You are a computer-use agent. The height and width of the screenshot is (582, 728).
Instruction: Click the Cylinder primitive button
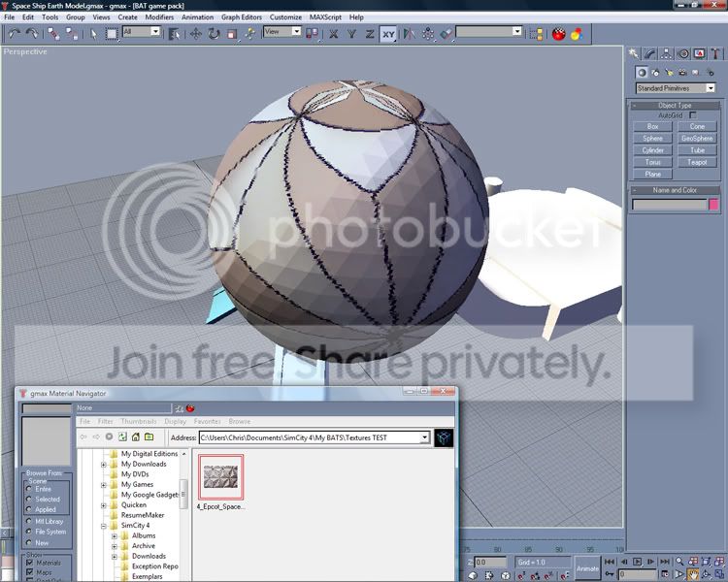pyautogui.click(x=652, y=150)
